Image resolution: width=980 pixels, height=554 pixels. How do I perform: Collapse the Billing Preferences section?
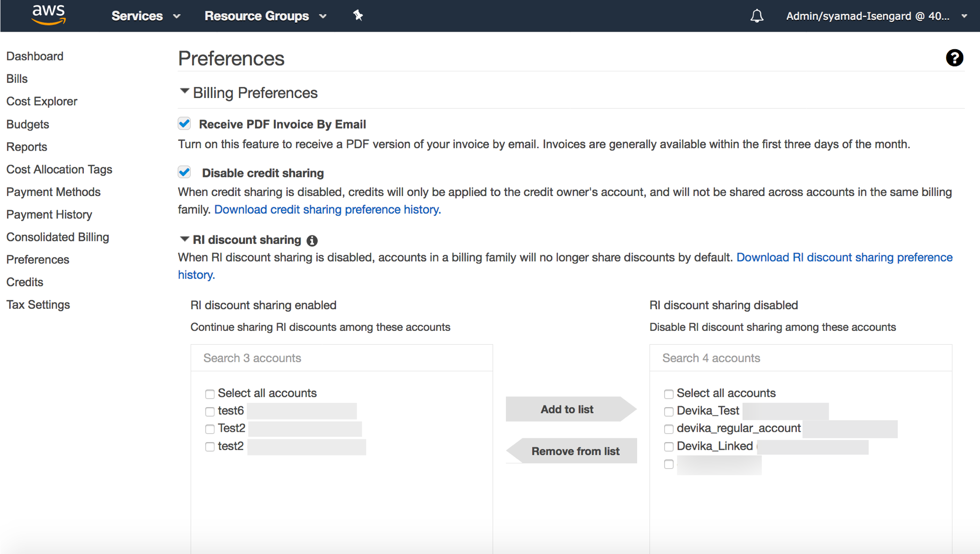click(x=184, y=92)
